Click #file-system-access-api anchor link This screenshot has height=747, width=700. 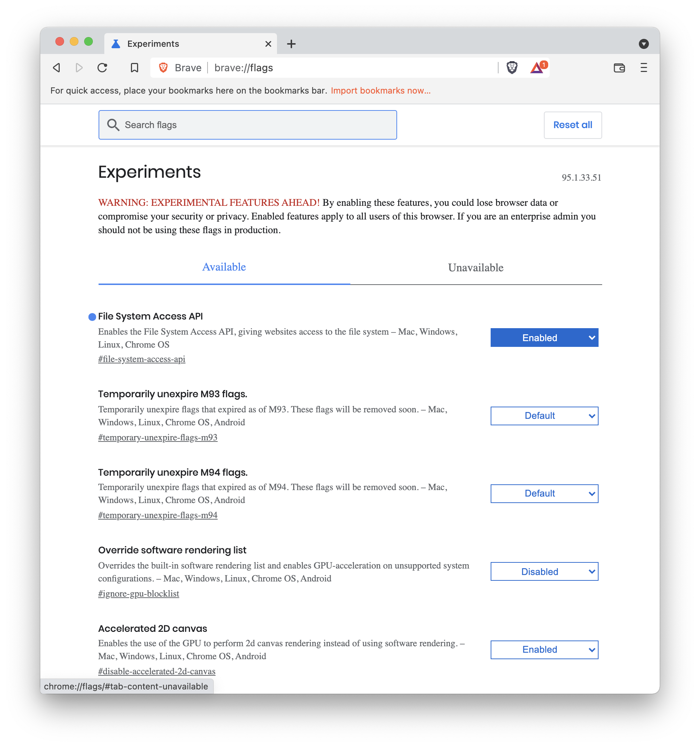click(141, 359)
